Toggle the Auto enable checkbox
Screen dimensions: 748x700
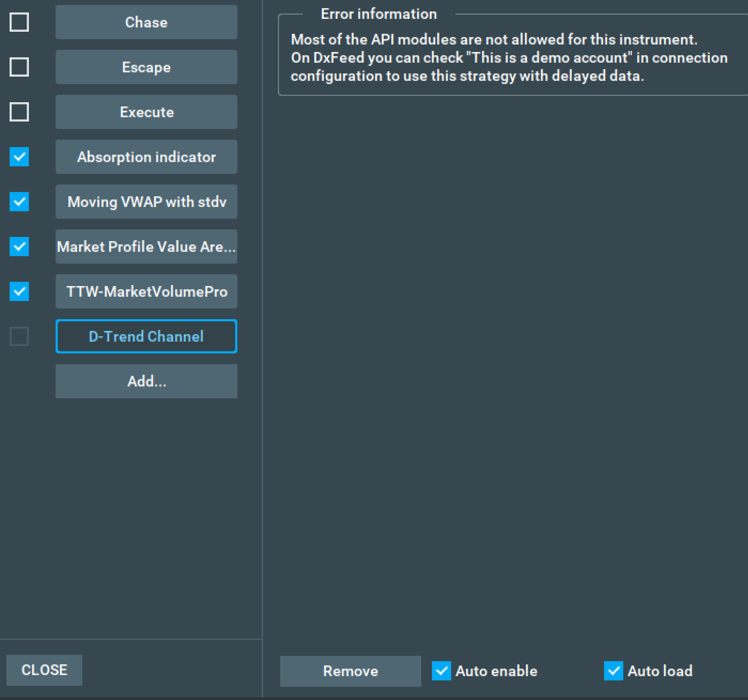[x=441, y=671]
